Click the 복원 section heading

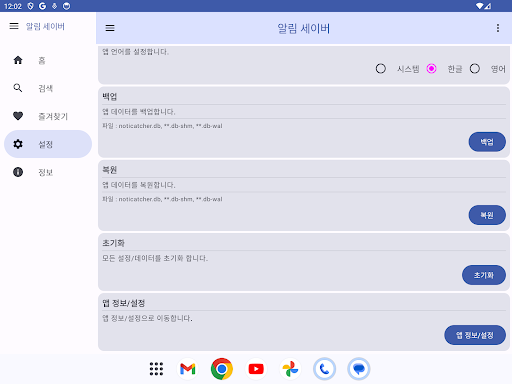coord(110,170)
